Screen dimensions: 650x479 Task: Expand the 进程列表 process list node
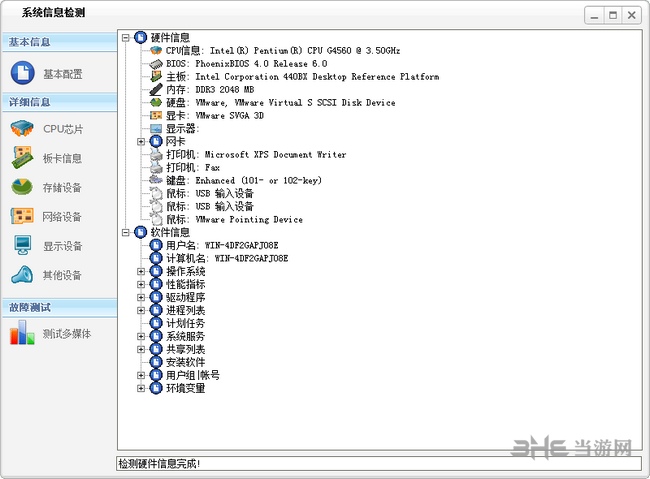coord(141,311)
